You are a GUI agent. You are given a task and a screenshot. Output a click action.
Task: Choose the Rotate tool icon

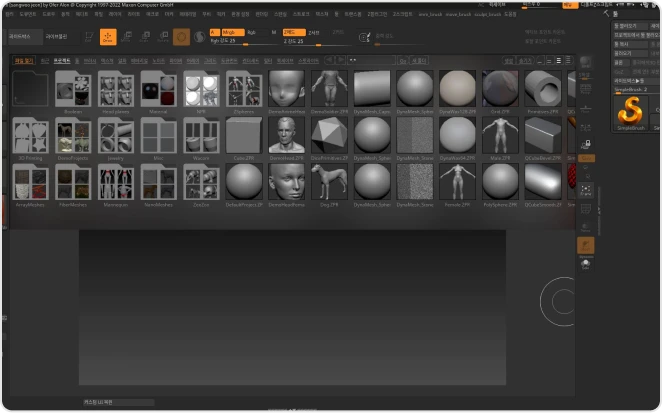pos(163,37)
